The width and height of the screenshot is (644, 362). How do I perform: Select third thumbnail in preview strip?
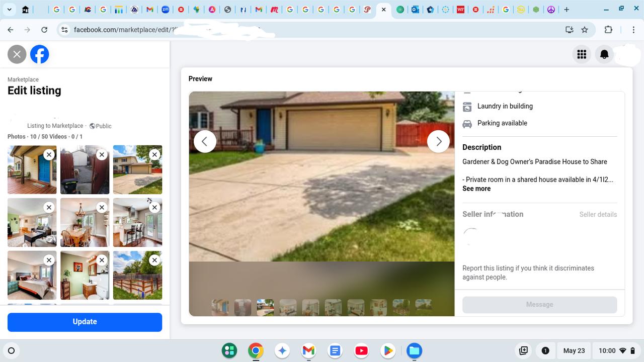(265, 307)
